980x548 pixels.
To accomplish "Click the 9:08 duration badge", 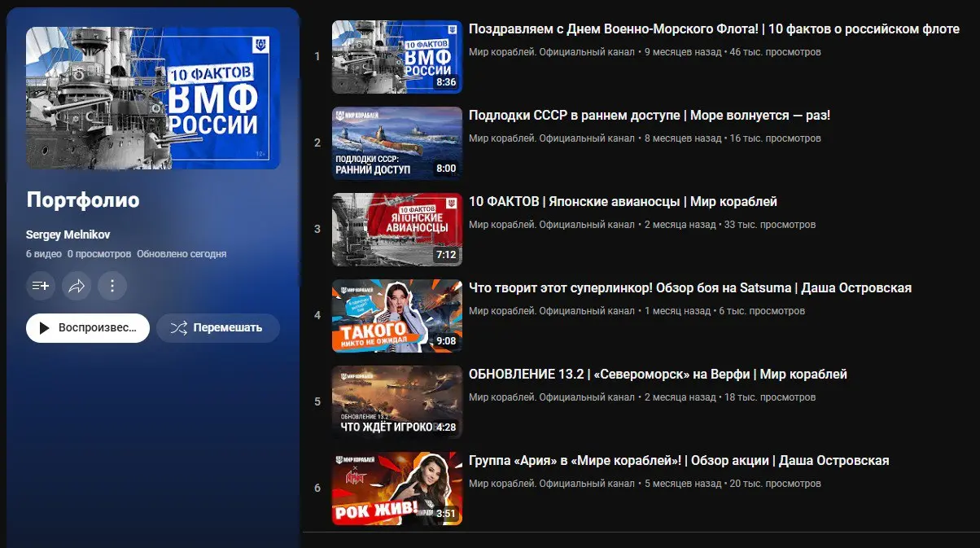I will (446, 341).
